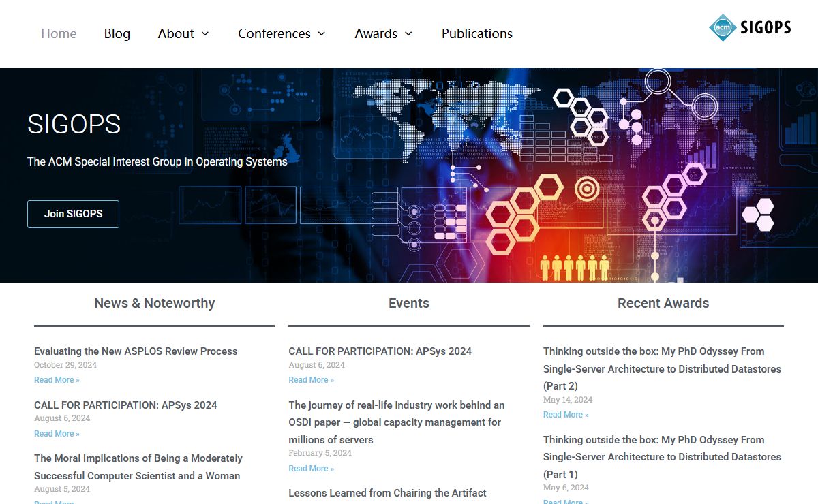The width and height of the screenshot is (818, 504).
Task: Open the Publications menu item
Action: (477, 33)
